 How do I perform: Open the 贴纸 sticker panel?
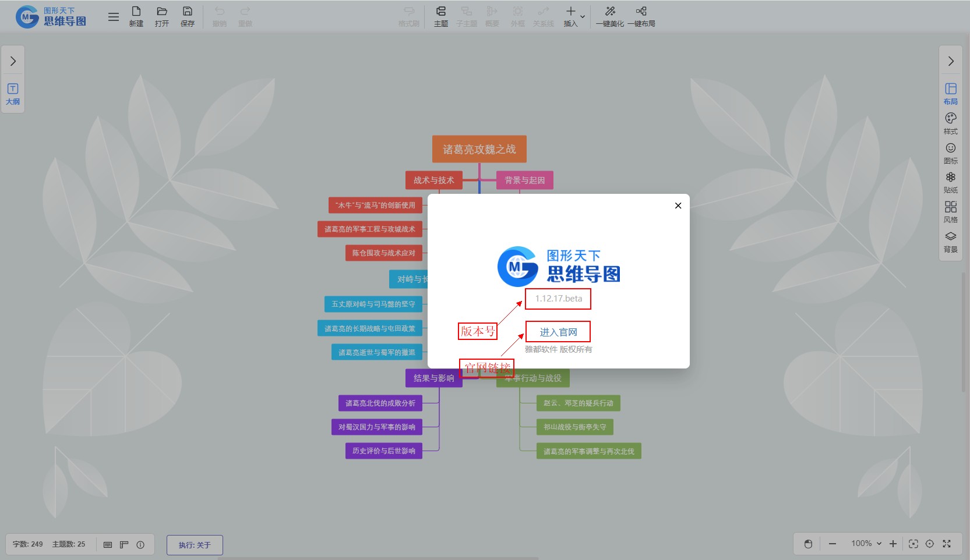pyautogui.click(x=950, y=182)
